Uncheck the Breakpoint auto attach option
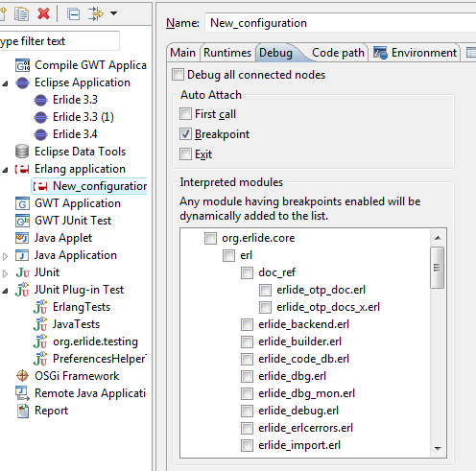 [x=185, y=134]
